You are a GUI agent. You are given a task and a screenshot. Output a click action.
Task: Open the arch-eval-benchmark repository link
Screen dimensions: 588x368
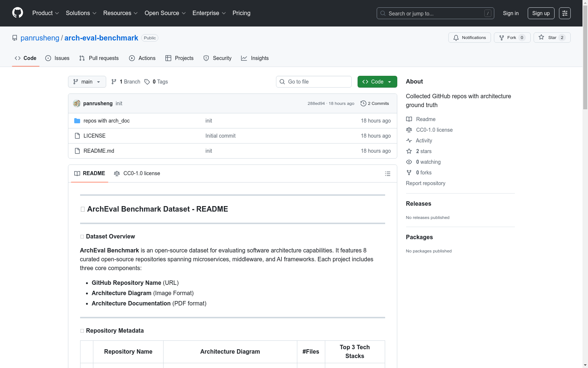[101, 38]
